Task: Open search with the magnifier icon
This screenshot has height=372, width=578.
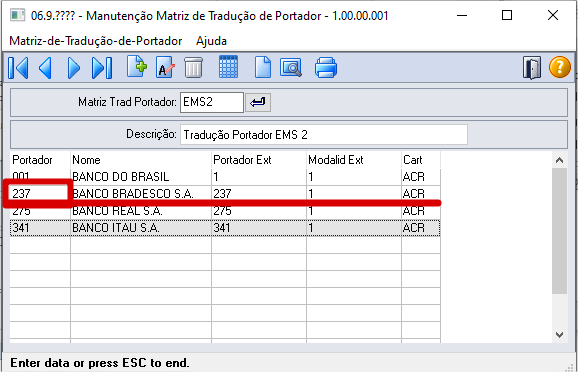Action: [x=291, y=68]
